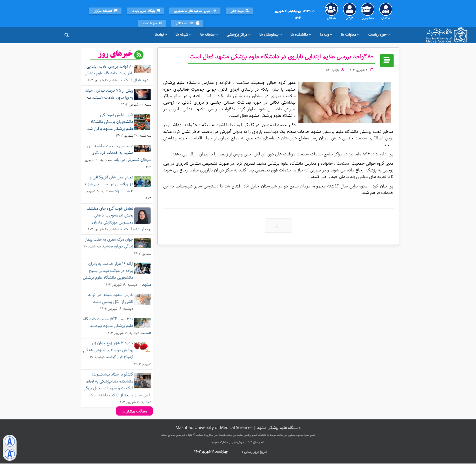
Task: Open news link بیش از ۷۵ درصد بیماران
Action: tap(109, 94)
